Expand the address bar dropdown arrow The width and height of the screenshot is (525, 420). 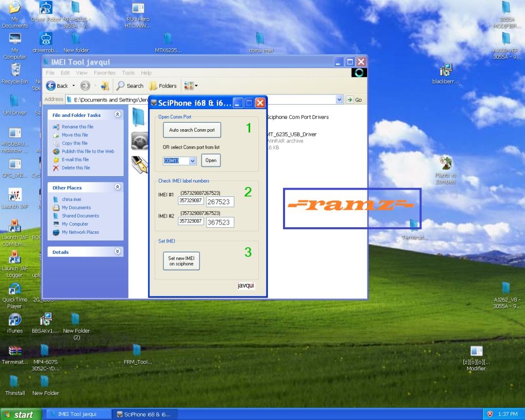point(339,99)
